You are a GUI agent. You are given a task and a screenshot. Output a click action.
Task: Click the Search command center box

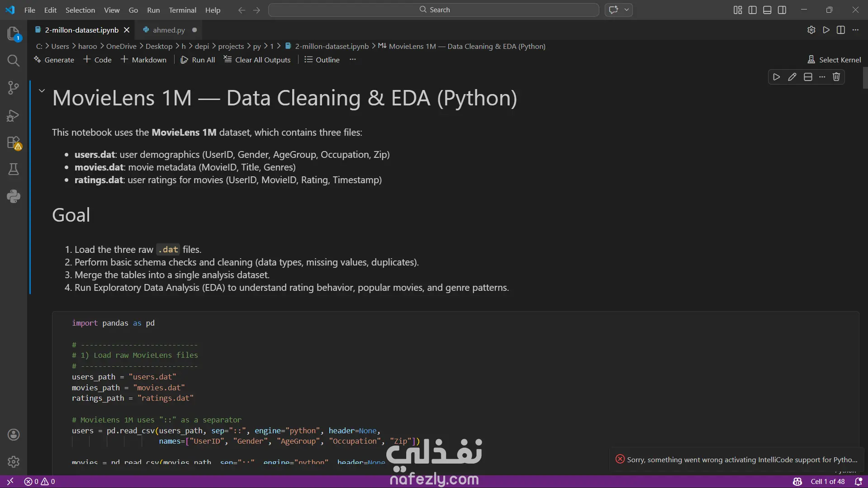tap(433, 10)
